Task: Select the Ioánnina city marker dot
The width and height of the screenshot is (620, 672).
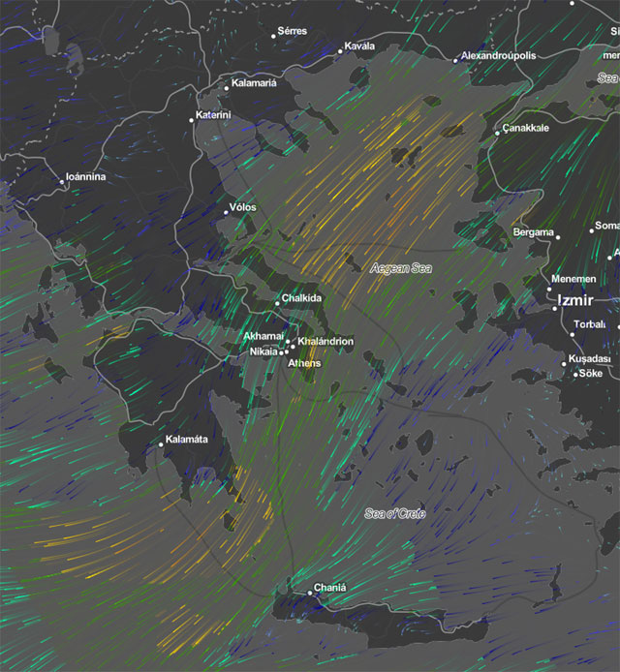Action: (60, 181)
